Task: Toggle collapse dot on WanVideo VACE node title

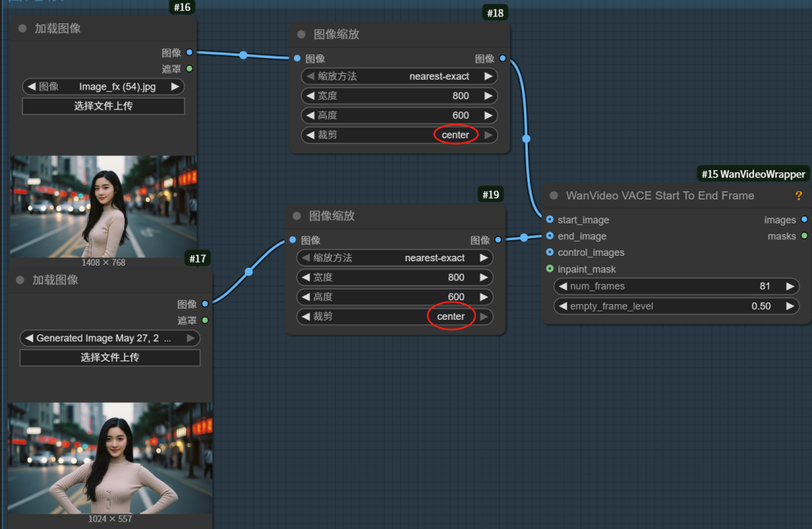Action: click(554, 196)
